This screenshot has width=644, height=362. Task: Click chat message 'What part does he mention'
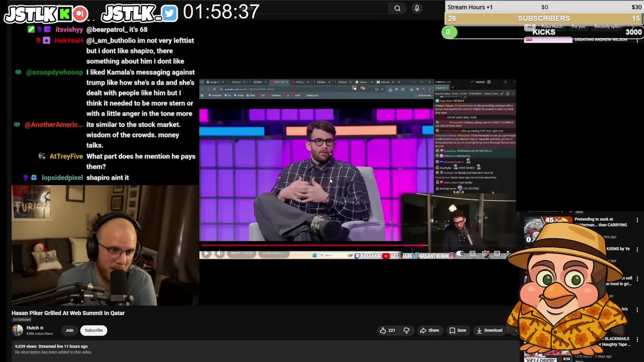(141, 161)
